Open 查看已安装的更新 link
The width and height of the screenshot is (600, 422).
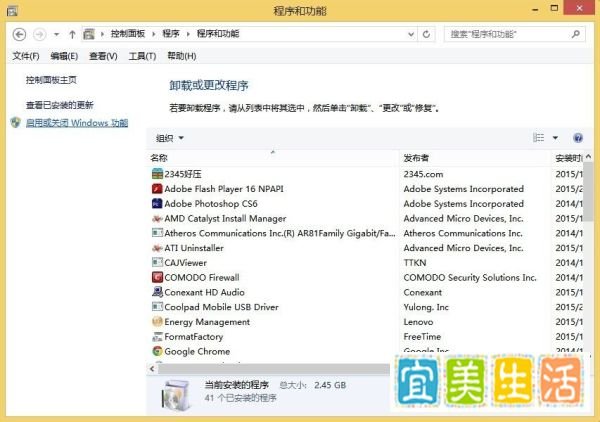click(x=60, y=105)
